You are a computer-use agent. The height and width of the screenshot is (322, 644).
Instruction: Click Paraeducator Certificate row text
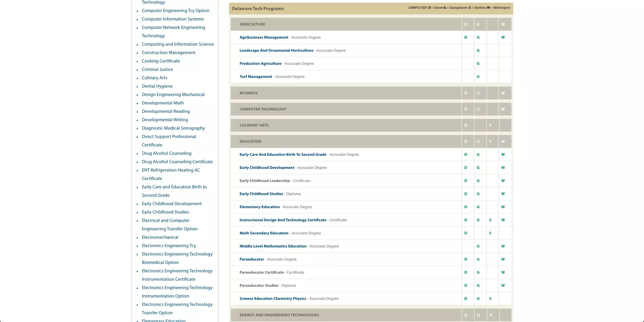pos(272,272)
